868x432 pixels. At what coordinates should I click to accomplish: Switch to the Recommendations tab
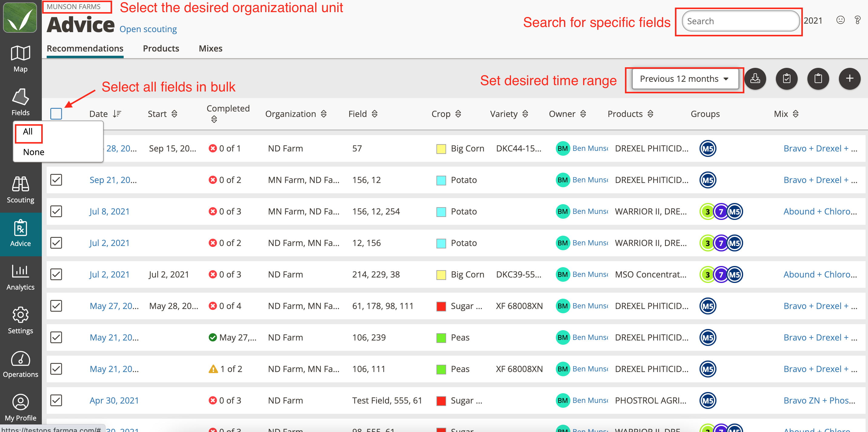pos(85,48)
